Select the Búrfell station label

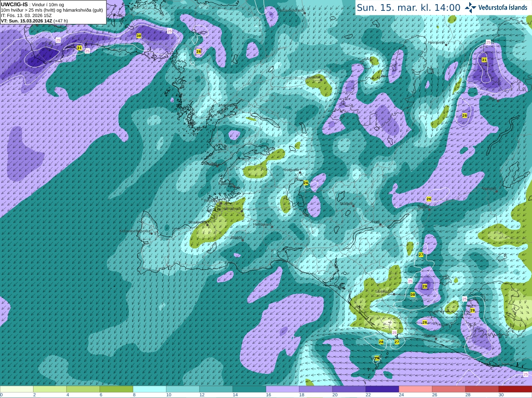[x=423, y=206]
